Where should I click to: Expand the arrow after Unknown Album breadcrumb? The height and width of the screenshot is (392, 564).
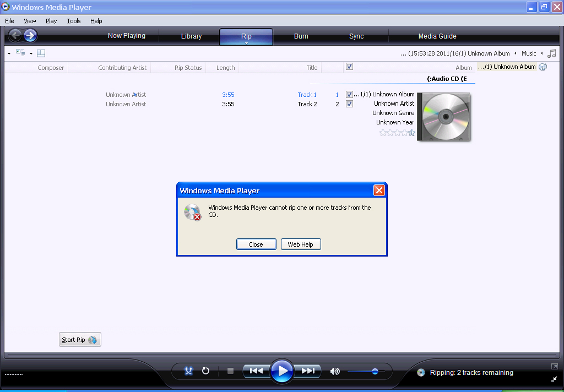(515, 53)
